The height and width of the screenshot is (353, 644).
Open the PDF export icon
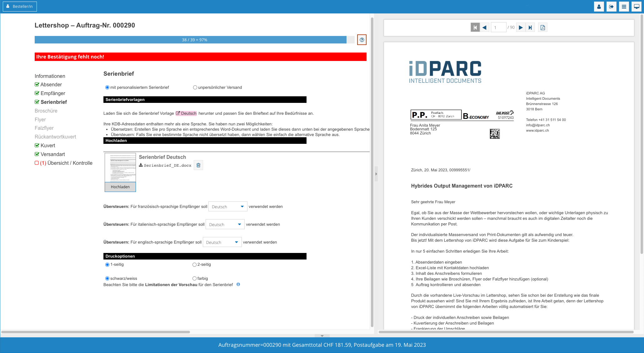(x=543, y=28)
